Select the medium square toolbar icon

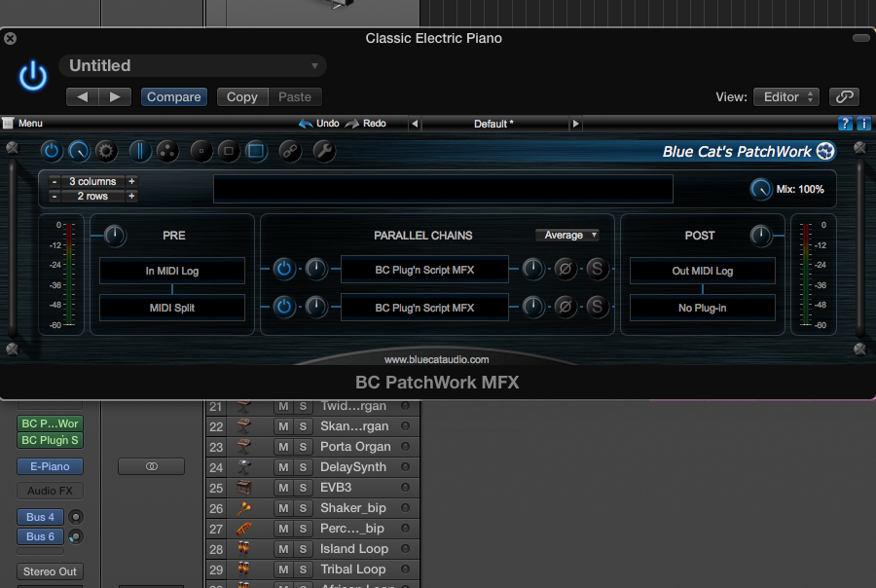click(229, 151)
